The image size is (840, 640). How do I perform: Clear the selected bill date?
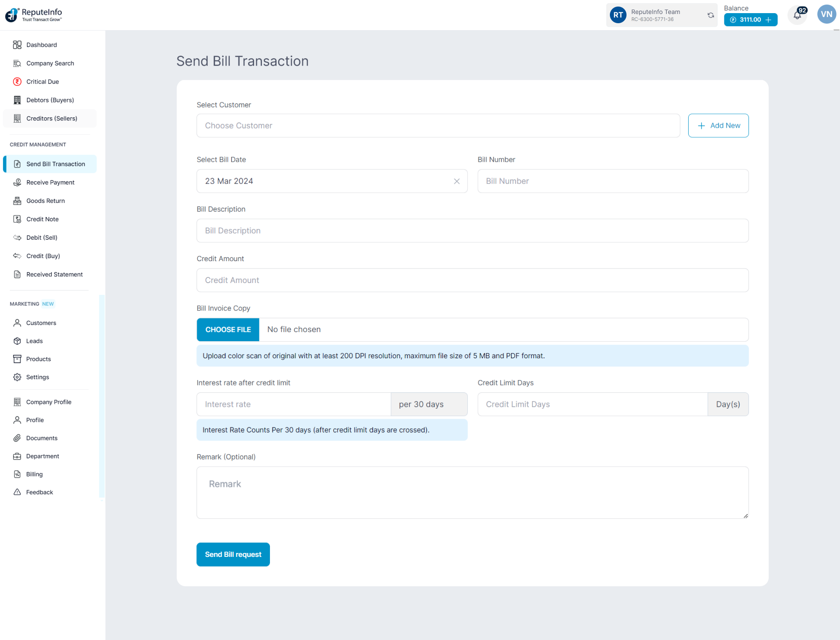point(456,181)
